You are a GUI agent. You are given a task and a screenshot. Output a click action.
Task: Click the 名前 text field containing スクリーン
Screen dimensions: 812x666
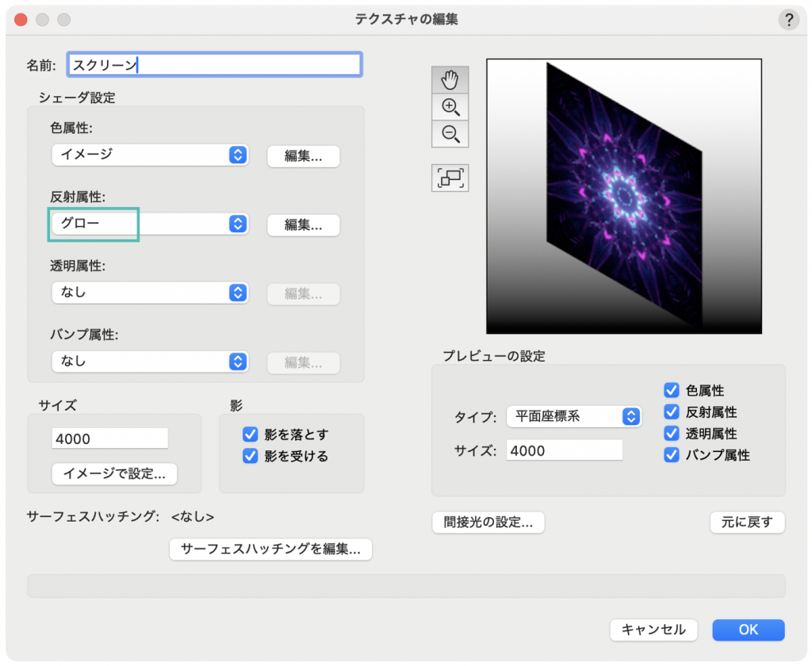click(214, 65)
